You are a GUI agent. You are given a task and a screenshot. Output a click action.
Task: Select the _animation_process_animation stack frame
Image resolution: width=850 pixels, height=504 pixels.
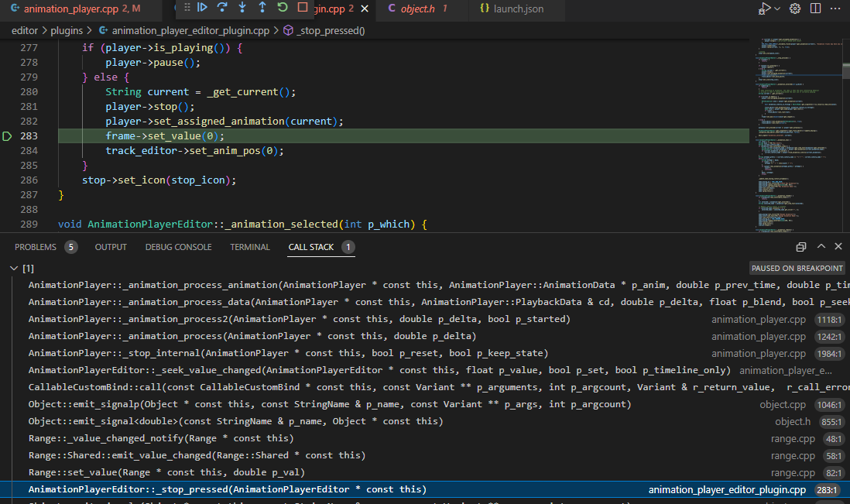(x=425, y=285)
